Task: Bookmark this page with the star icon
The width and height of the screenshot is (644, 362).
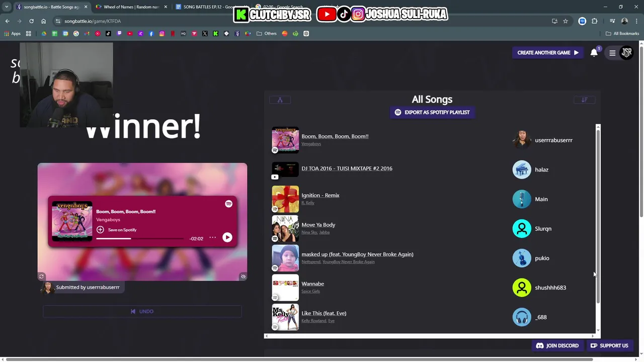Action: [566, 21]
